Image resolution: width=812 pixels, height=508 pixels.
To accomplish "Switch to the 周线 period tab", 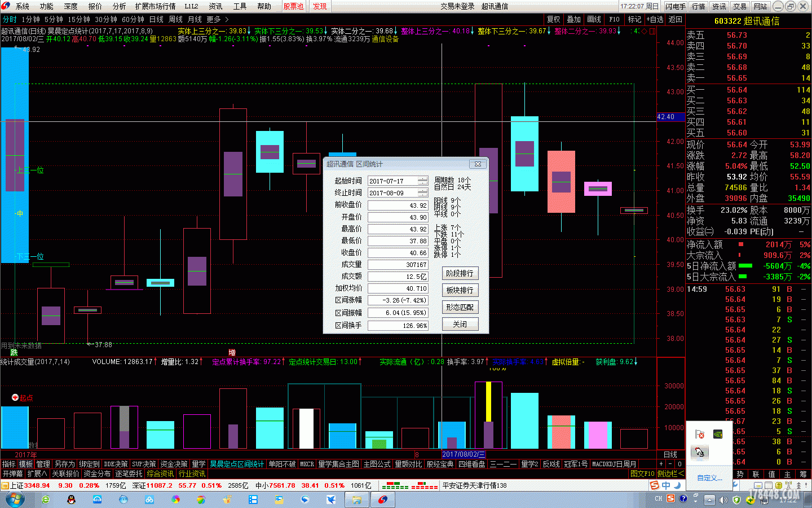I will click(x=175, y=19).
